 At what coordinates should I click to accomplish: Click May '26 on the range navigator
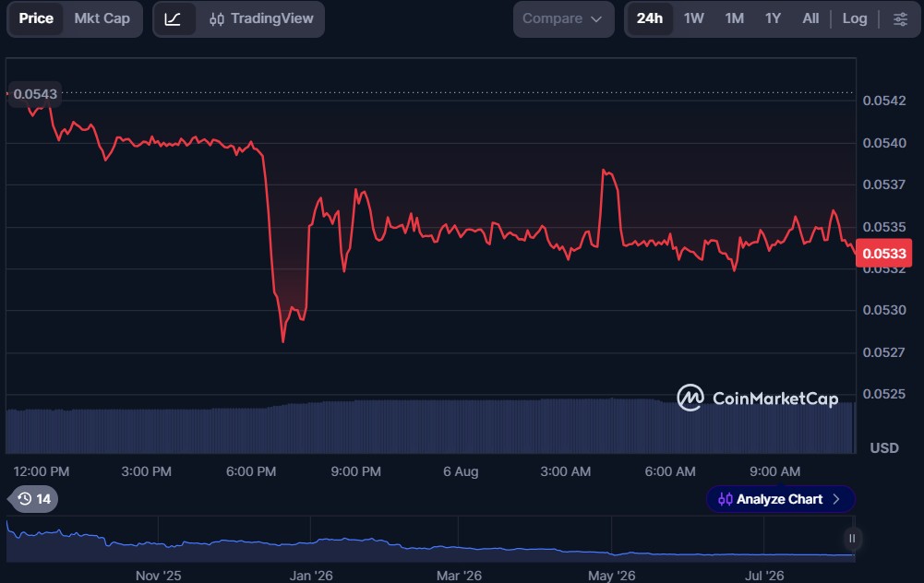pos(612,576)
